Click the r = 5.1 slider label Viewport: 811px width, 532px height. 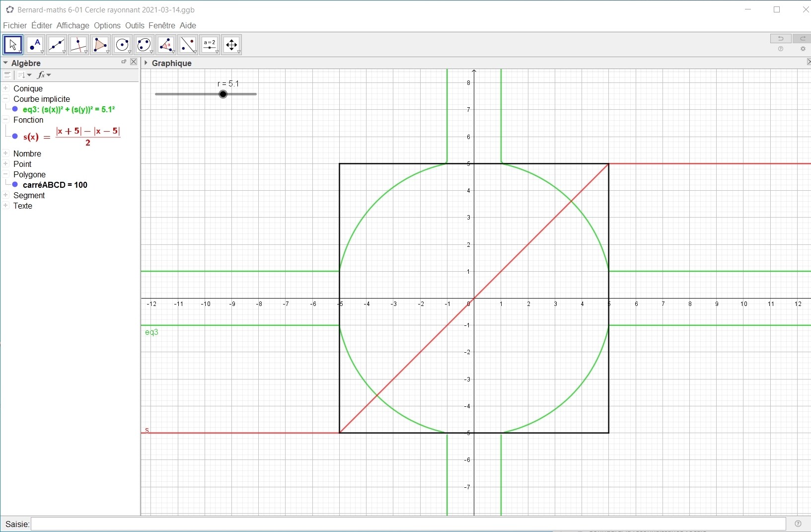(x=228, y=83)
